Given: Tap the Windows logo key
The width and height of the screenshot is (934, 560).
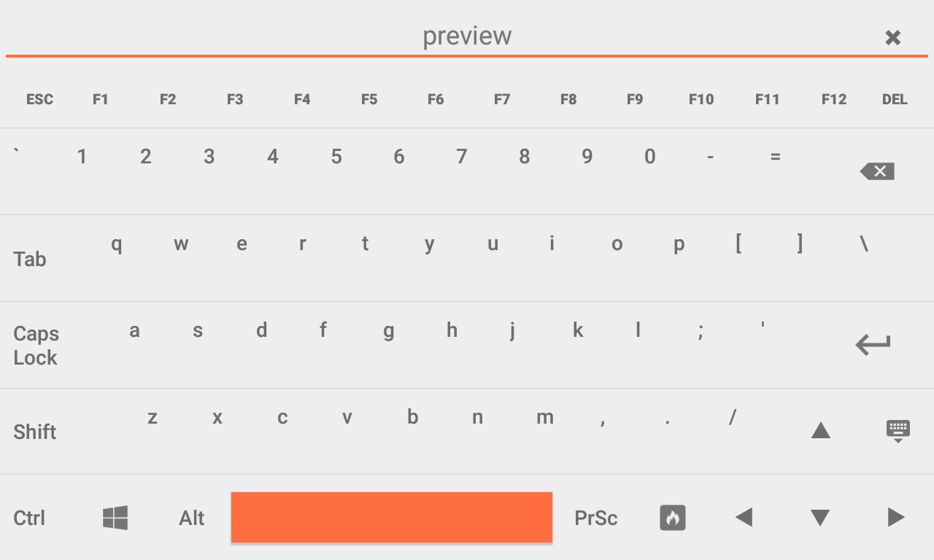Looking at the screenshot, I should [x=115, y=518].
